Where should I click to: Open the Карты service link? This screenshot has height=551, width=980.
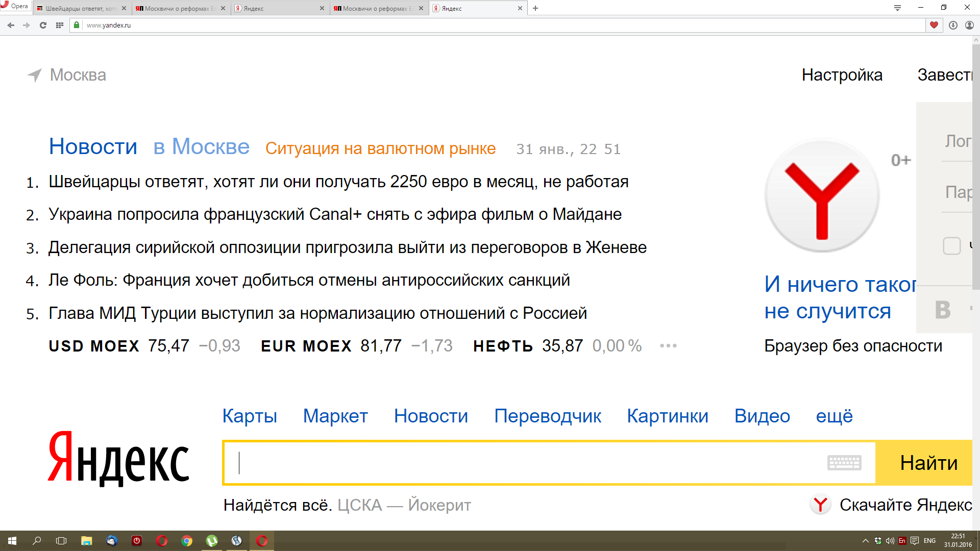tap(250, 416)
